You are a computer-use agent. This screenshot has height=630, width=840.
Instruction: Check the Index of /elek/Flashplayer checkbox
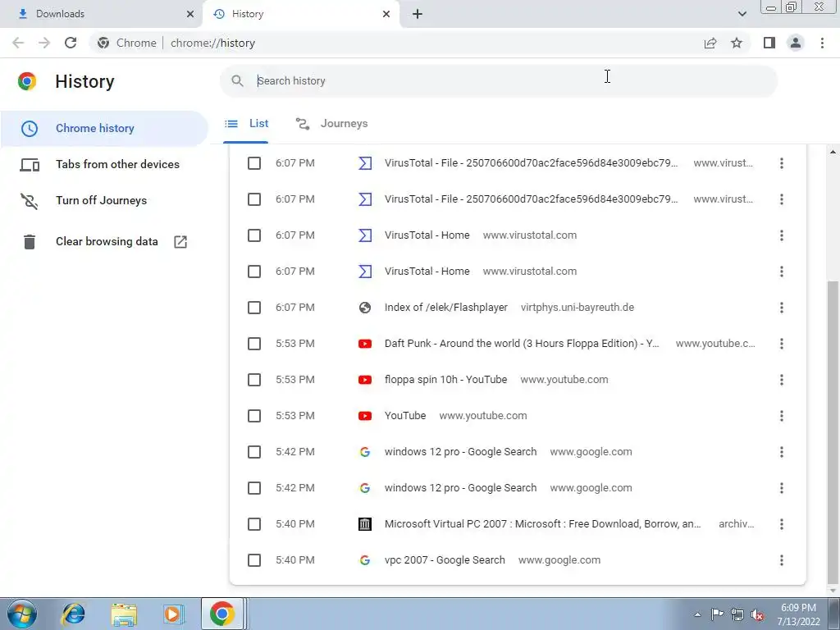254,308
